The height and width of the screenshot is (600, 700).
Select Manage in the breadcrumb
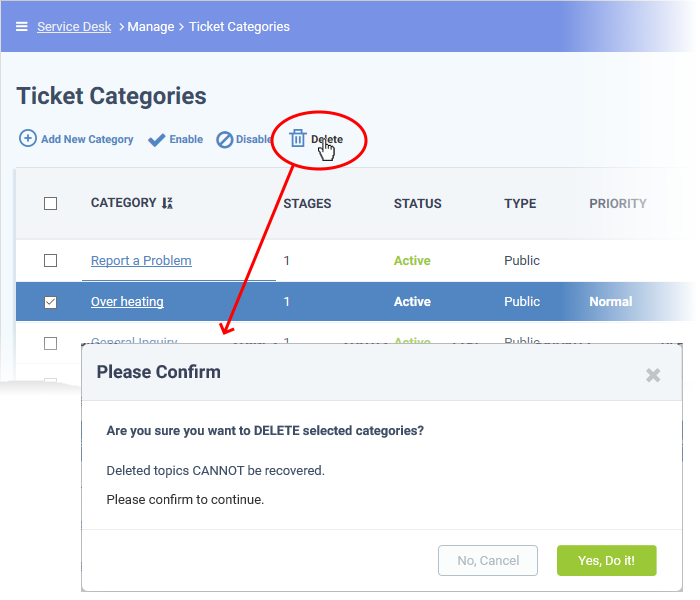[x=151, y=27]
